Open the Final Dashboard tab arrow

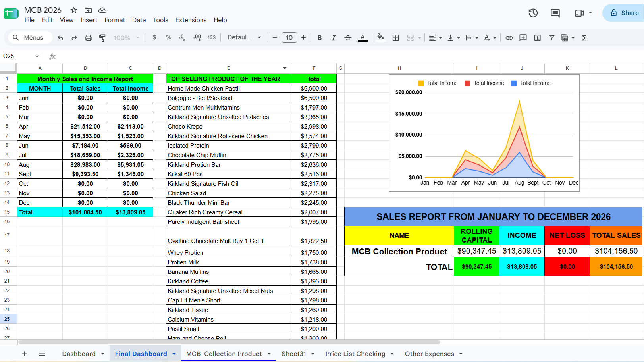click(174, 354)
